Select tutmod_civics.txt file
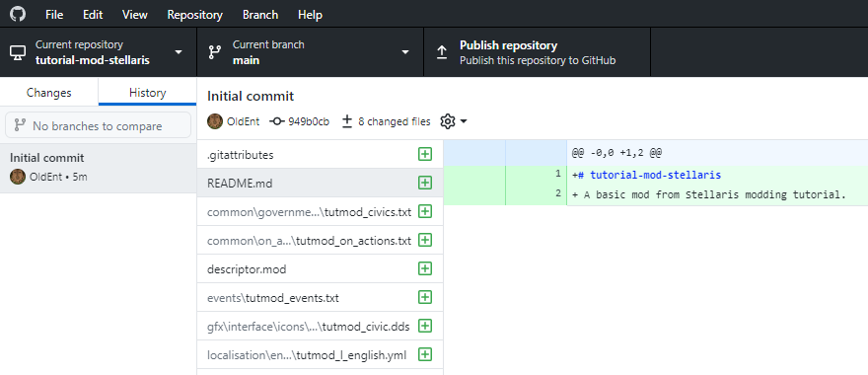This screenshot has width=868, height=375. 320,211
